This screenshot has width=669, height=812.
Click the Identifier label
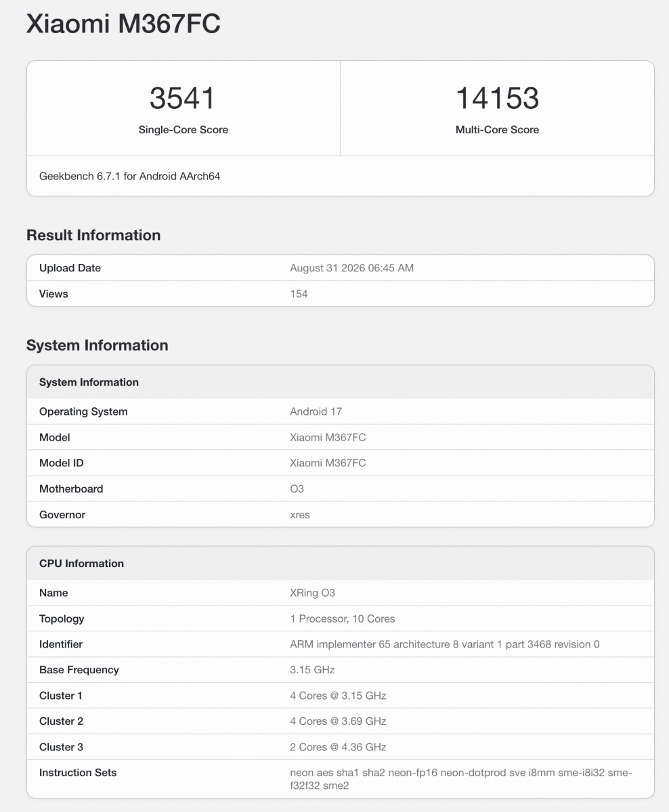click(x=61, y=644)
